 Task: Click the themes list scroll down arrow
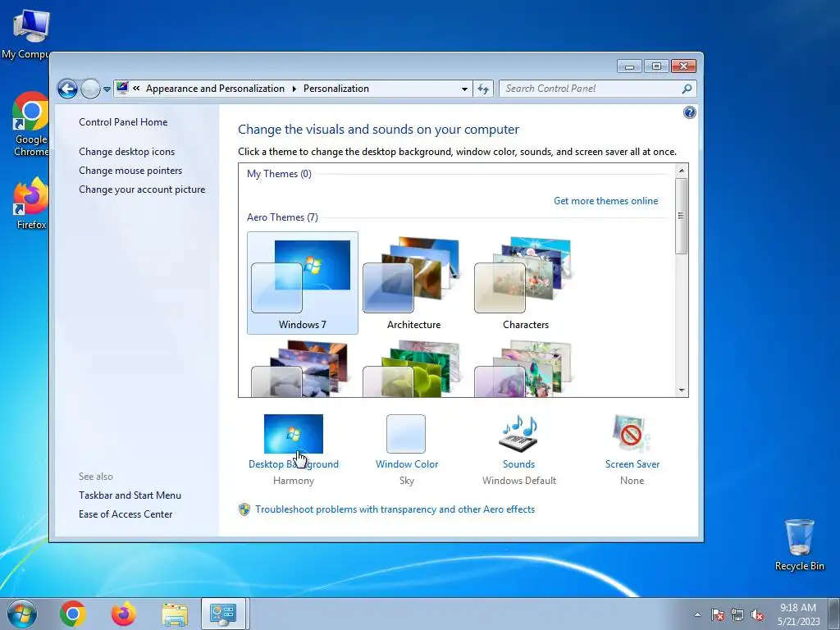(682, 390)
